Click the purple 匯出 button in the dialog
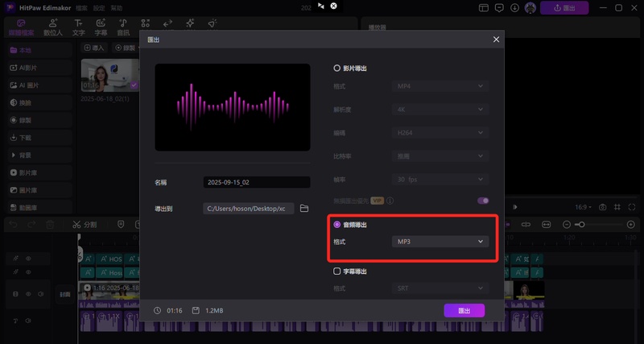The image size is (644, 344). pos(464,310)
